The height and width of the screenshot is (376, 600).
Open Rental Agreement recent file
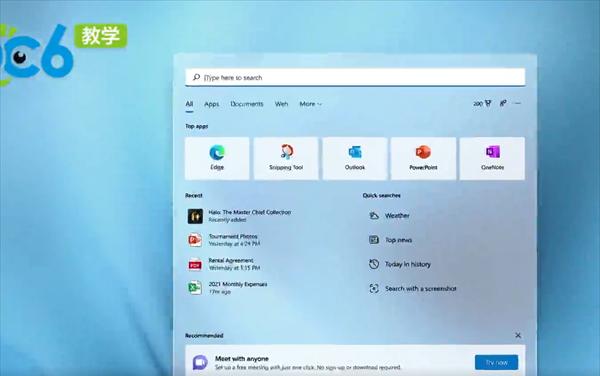click(x=234, y=264)
